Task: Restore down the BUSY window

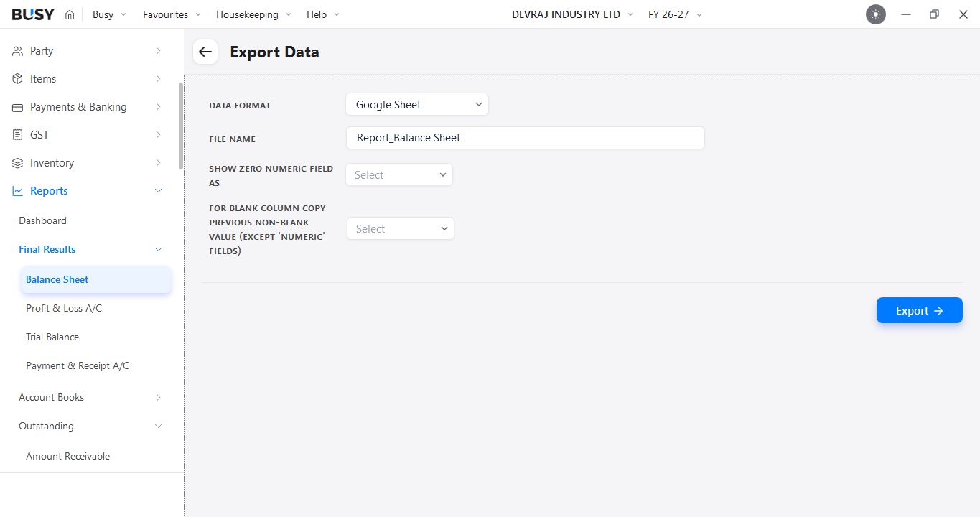Action: pyautogui.click(x=934, y=14)
